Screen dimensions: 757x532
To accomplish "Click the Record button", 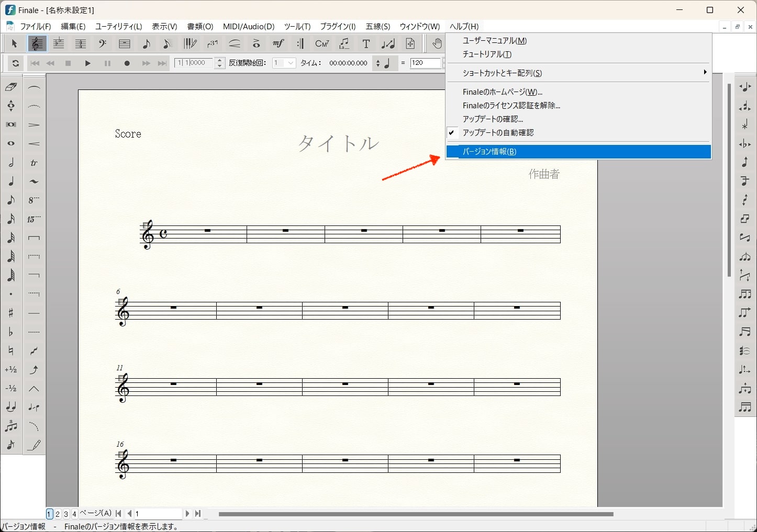I will (127, 63).
